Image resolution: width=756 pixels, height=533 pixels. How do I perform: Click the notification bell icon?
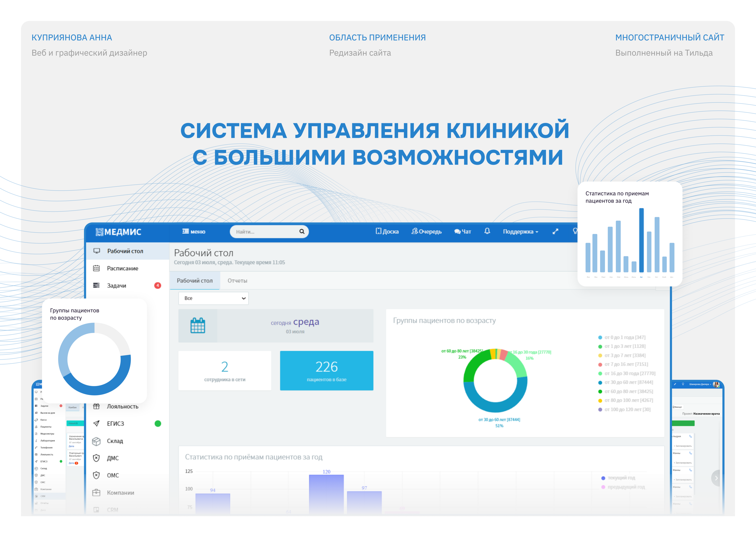[487, 231]
